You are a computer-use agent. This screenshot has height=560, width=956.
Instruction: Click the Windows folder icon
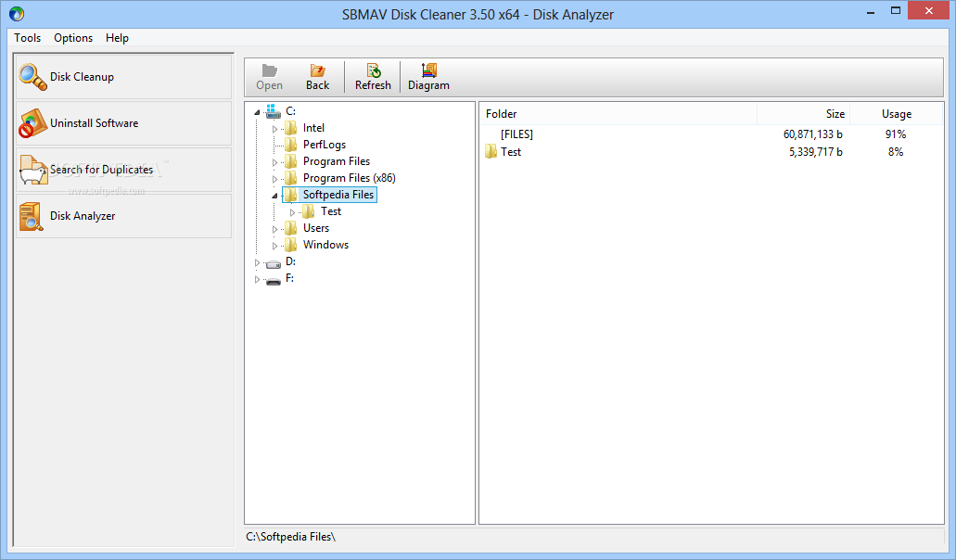[x=291, y=245]
